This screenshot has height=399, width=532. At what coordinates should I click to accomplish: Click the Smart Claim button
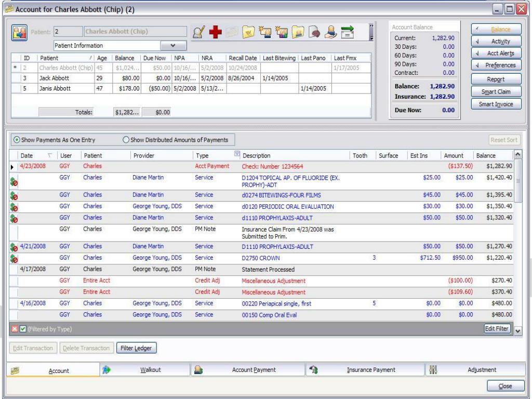[496, 91]
